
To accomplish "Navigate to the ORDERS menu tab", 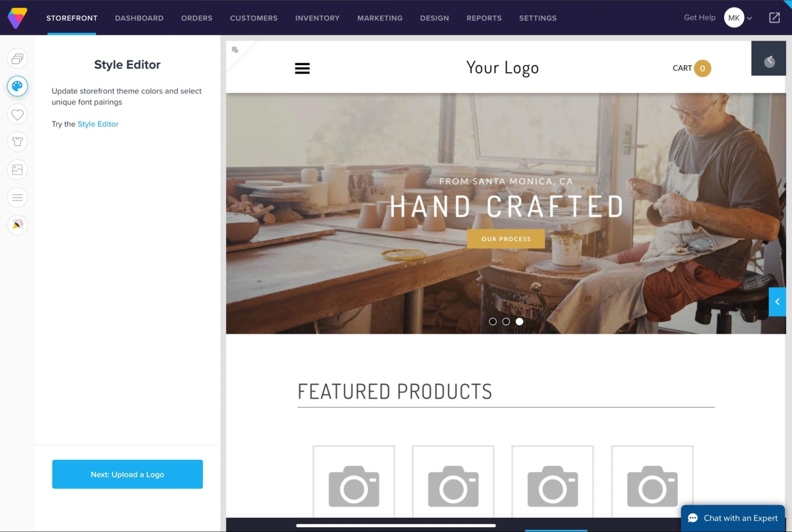I will tap(197, 18).
